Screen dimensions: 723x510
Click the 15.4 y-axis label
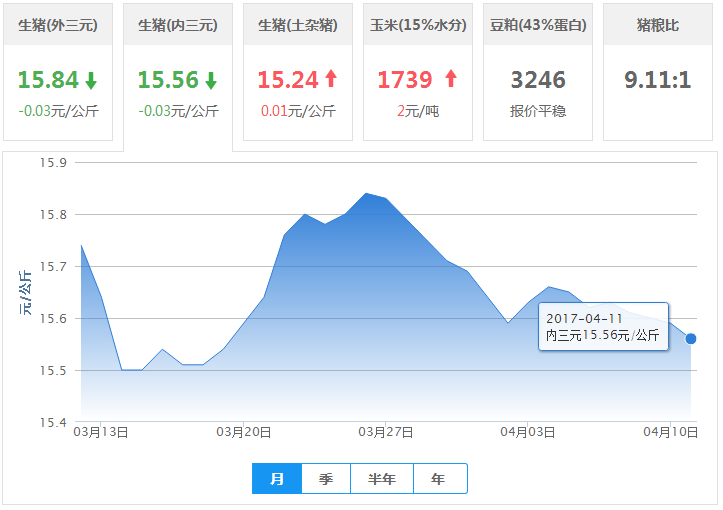[53, 422]
